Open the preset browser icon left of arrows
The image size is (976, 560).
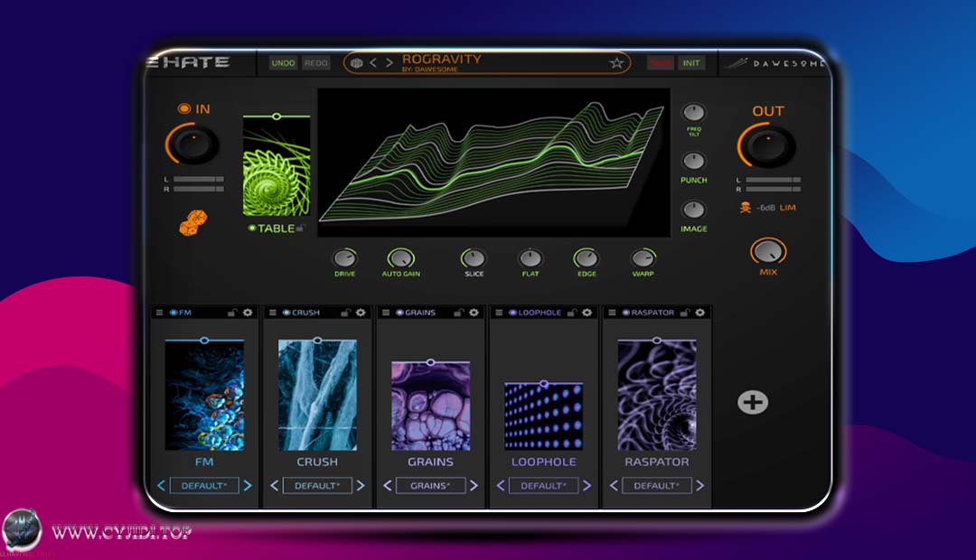(x=357, y=63)
